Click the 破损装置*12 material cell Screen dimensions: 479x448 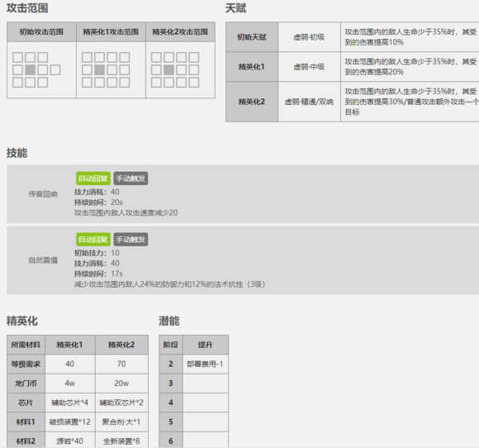click(x=70, y=422)
